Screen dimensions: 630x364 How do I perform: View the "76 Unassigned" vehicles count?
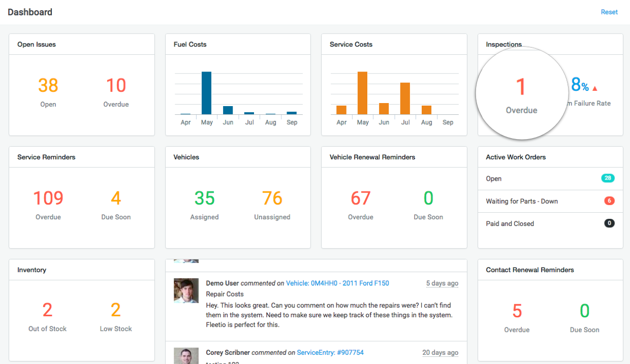tap(272, 198)
